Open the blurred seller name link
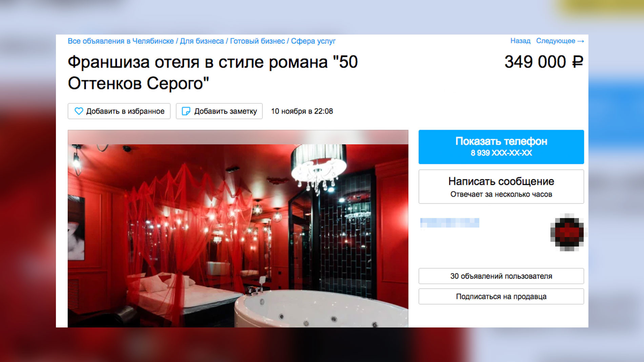The image size is (644, 362). pos(449,223)
